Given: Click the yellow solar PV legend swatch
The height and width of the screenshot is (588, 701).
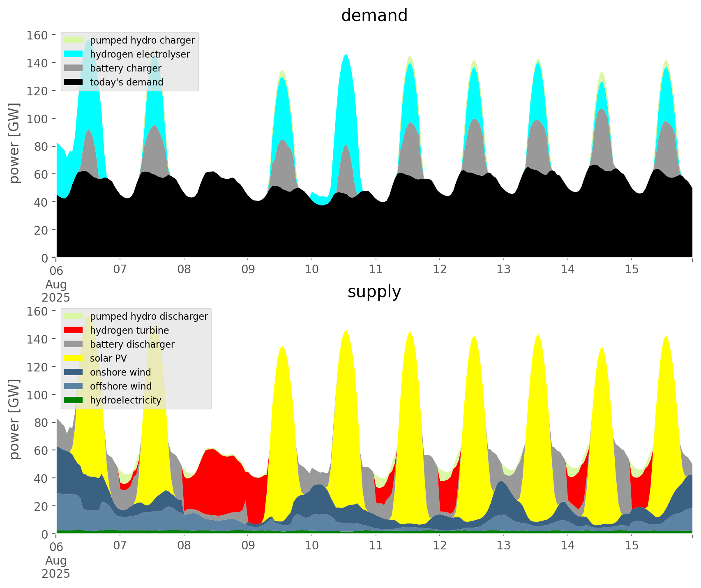Looking at the screenshot, I should coord(74,358).
